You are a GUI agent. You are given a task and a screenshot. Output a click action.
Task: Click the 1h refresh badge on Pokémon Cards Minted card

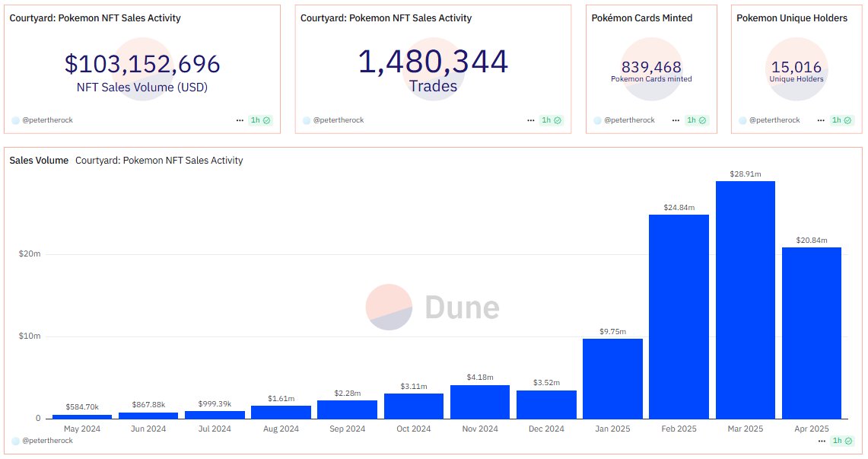pos(696,120)
